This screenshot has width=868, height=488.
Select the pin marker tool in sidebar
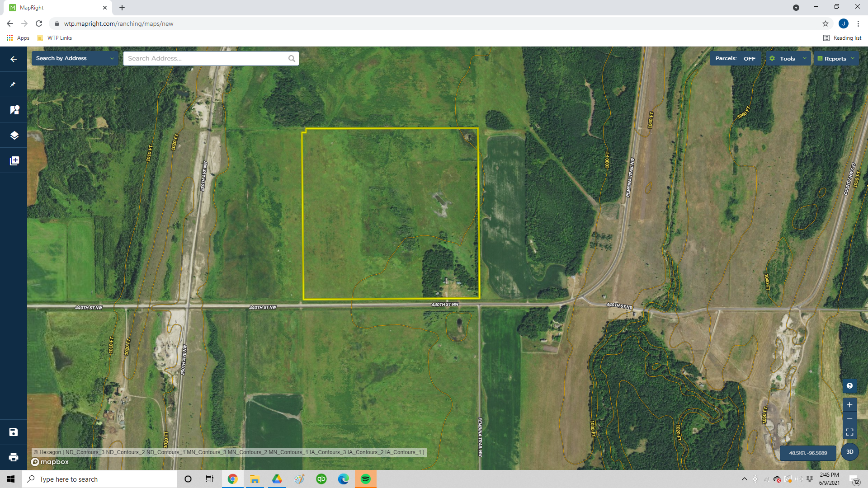point(14,84)
